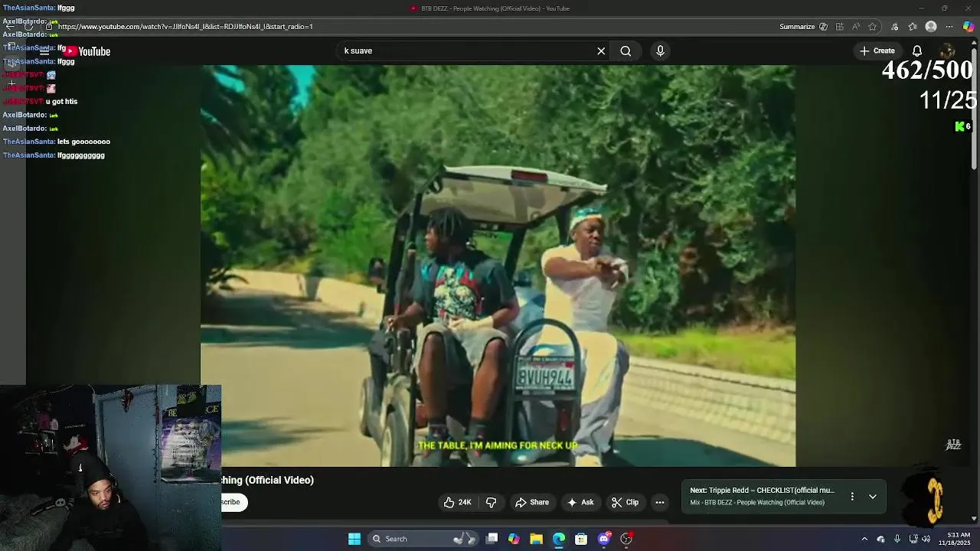Open YouTube notifications bell
Image resolution: width=980 pixels, height=551 pixels.
(916, 51)
